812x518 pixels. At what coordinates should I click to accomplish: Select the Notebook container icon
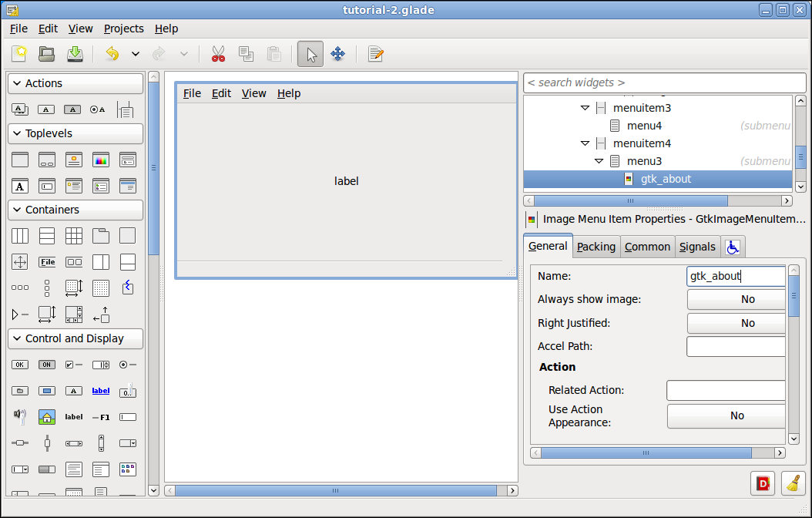click(100, 236)
